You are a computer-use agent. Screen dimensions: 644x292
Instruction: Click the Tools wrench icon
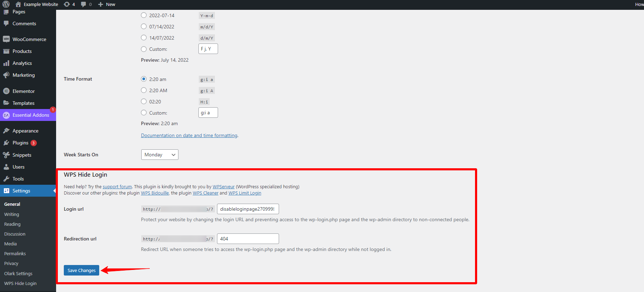6,179
